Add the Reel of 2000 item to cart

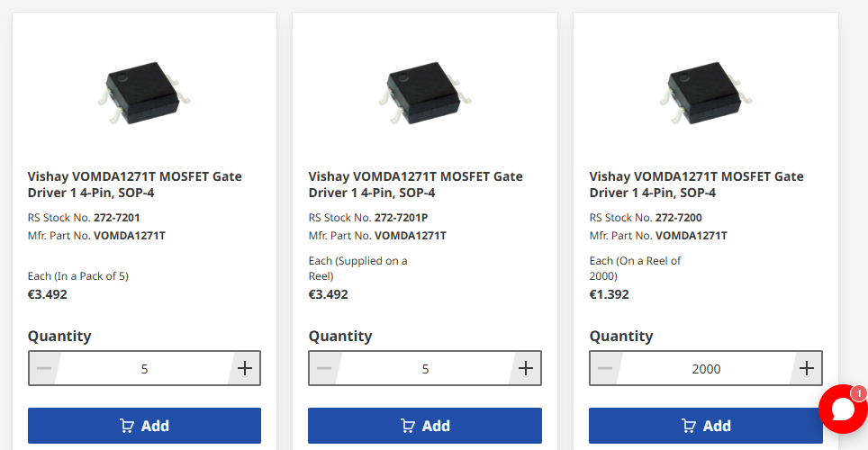[706, 426]
